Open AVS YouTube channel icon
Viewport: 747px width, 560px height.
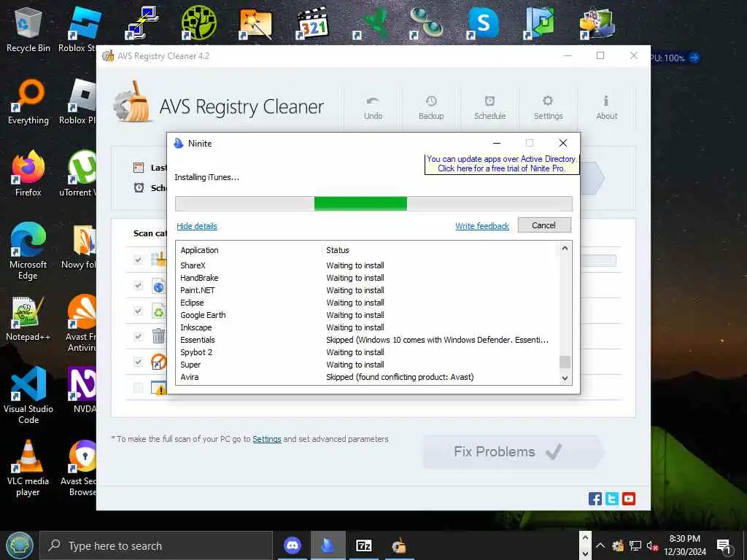click(629, 499)
